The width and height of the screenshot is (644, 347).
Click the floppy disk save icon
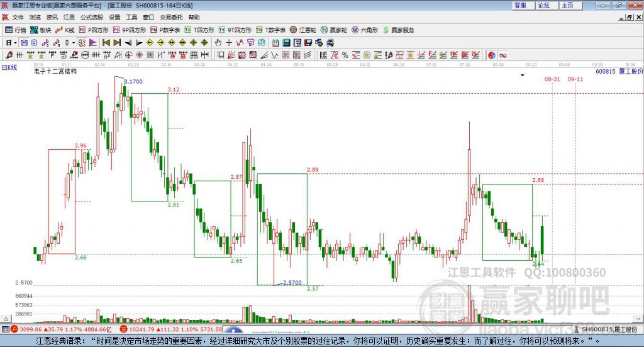308,43
